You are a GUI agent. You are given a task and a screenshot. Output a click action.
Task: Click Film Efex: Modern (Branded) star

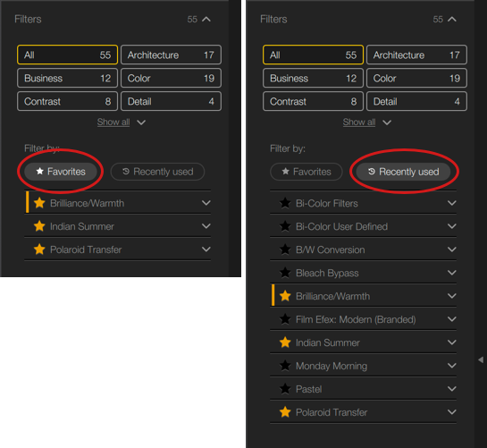(285, 319)
